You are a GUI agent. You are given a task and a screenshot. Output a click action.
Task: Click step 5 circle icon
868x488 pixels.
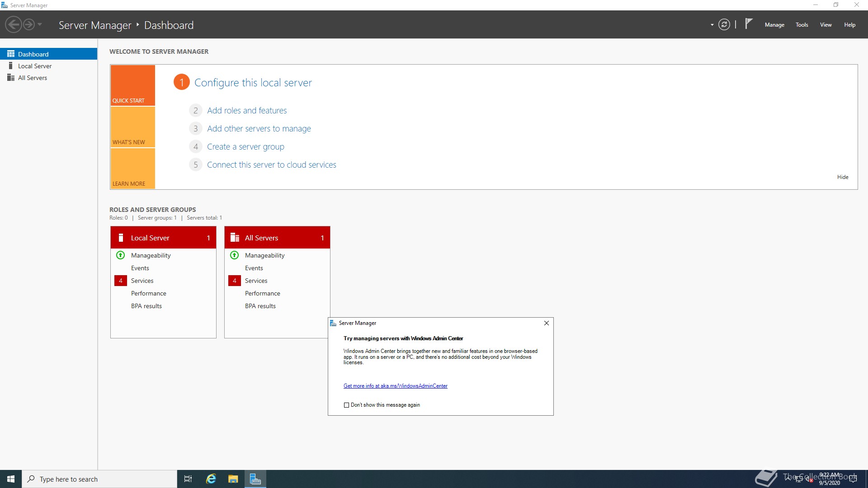click(x=196, y=165)
